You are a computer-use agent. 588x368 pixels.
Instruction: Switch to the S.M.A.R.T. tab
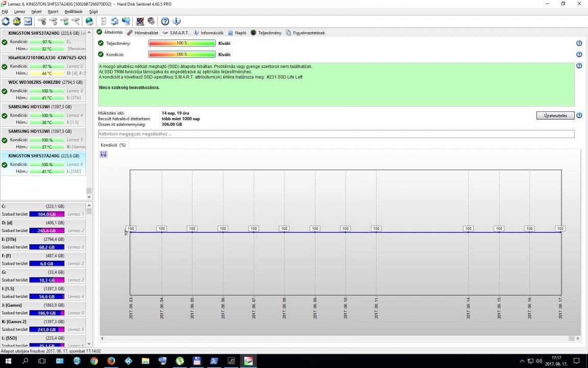(176, 33)
